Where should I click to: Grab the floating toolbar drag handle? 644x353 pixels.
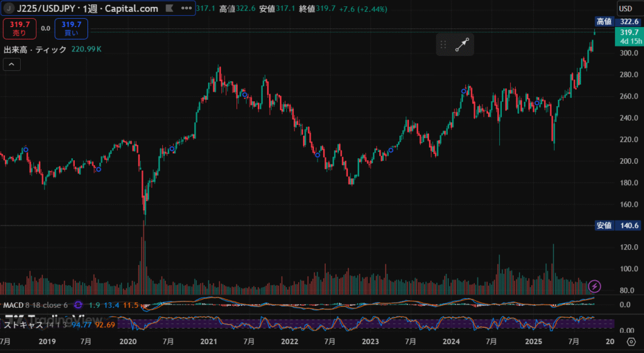point(443,45)
